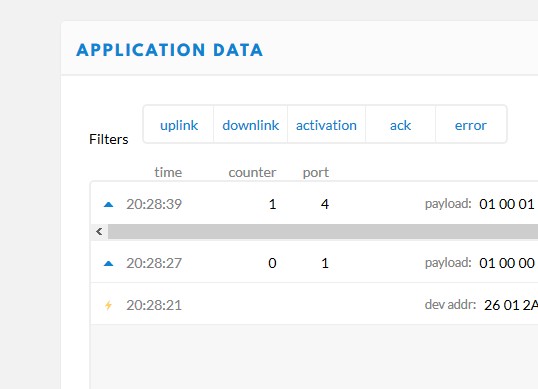Click the time column header
The width and height of the screenshot is (538, 389).
click(168, 172)
